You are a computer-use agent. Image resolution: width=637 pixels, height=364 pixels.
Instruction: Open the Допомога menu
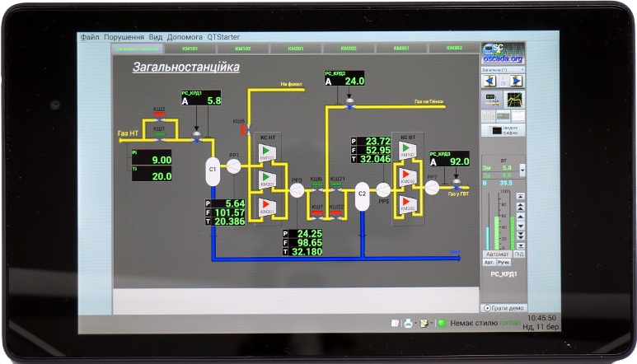[185, 37]
